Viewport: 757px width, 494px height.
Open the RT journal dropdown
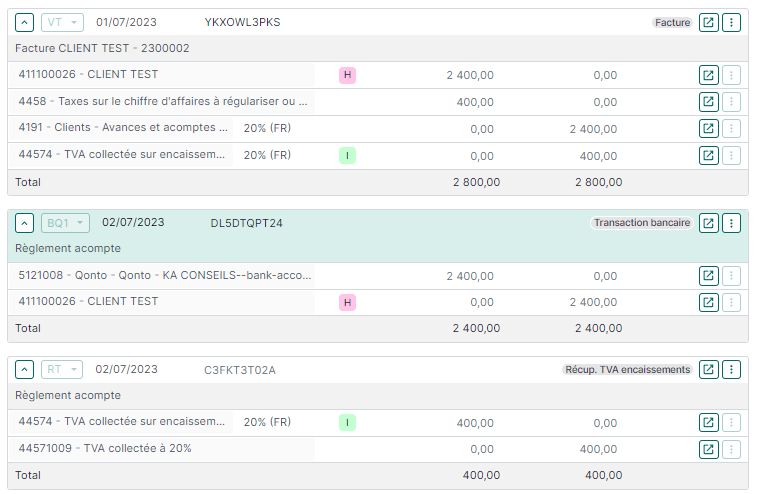coord(62,370)
